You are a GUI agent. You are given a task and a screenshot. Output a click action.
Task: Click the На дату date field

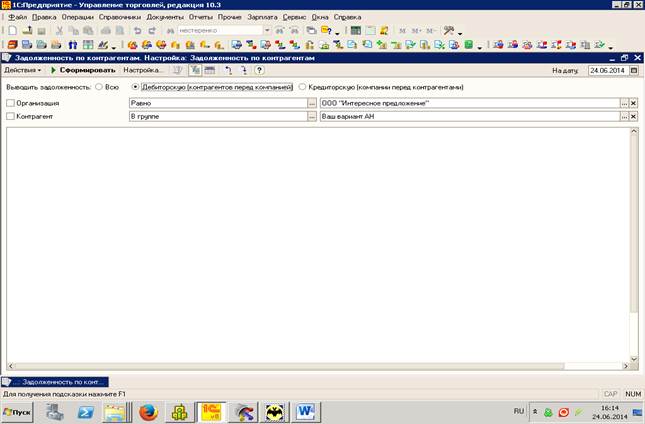point(609,70)
